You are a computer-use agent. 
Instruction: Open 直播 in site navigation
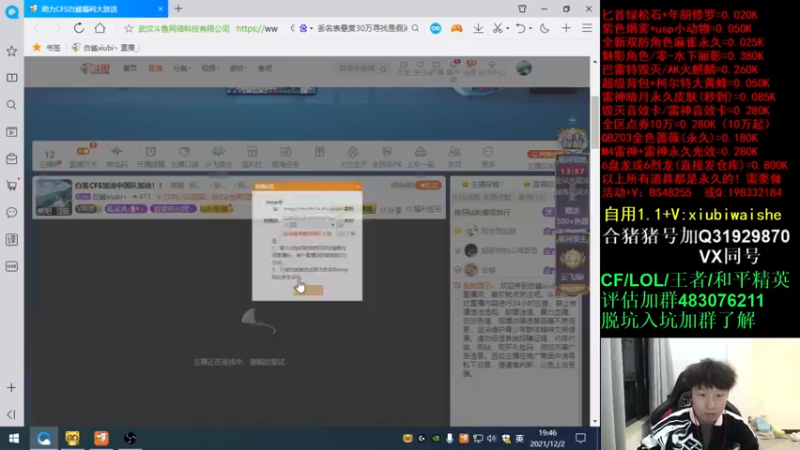155,68
